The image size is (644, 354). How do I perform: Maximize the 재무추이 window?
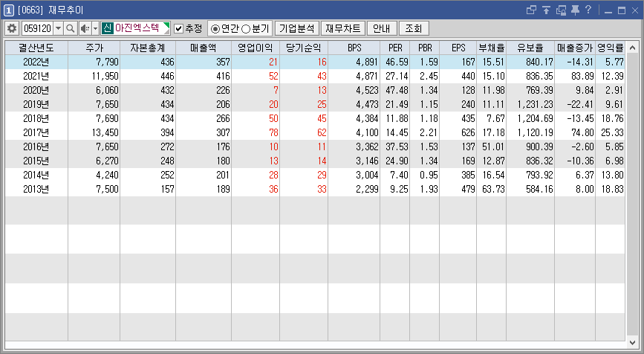(x=622, y=10)
